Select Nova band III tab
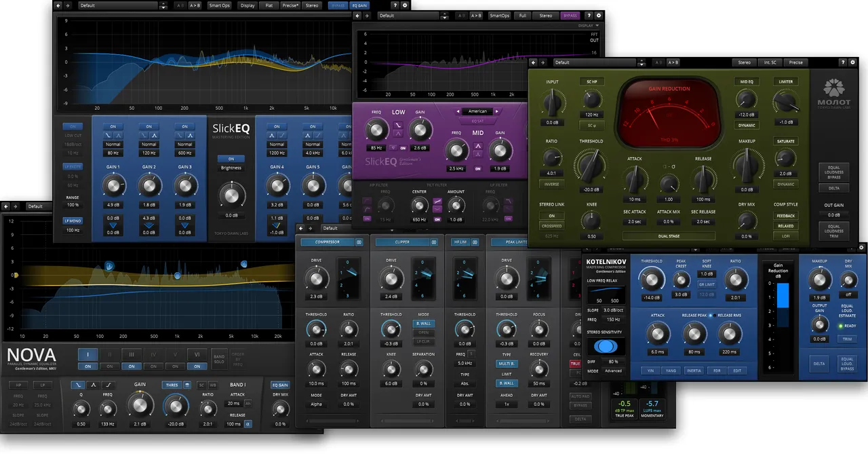Viewport: 868px width, 454px height. pos(132,354)
